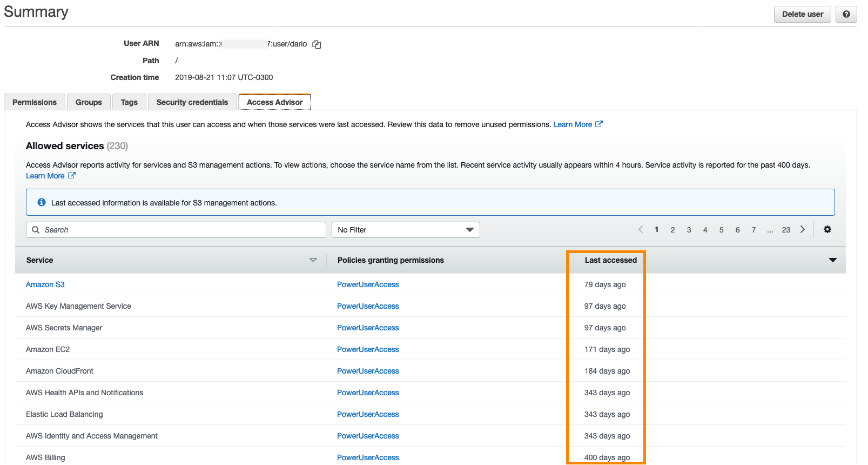Open the Learn More link under Allowed services
The width and height of the screenshot is (868, 465).
pos(45,176)
